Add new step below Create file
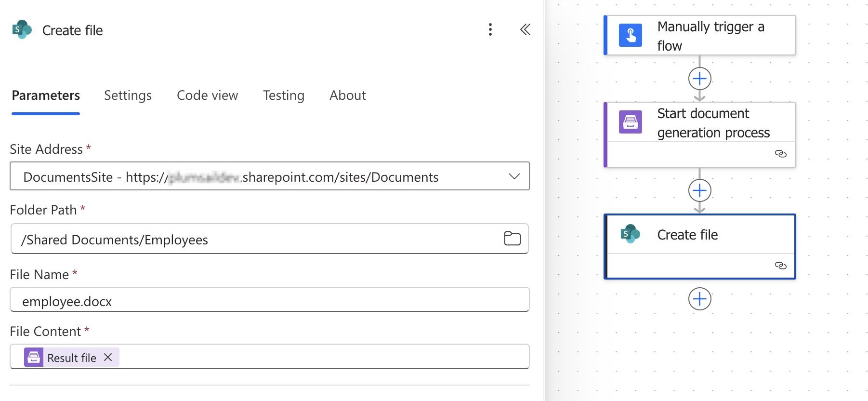 point(699,299)
